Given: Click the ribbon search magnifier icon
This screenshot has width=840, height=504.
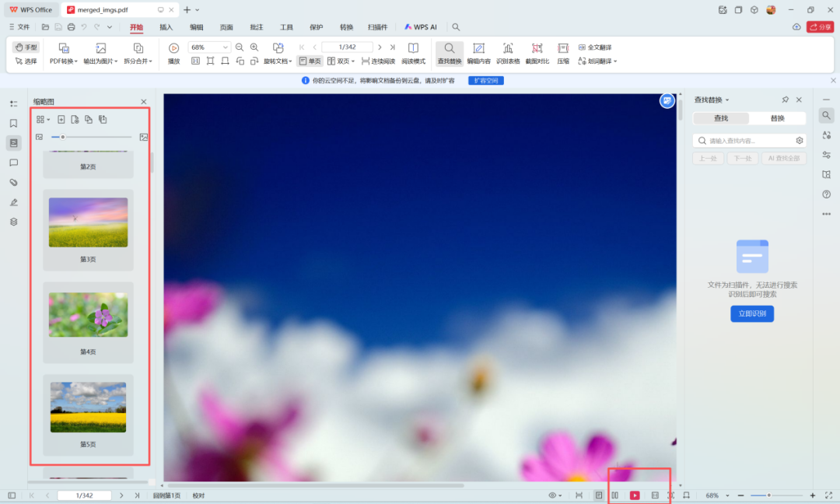Looking at the screenshot, I should (x=456, y=26).
